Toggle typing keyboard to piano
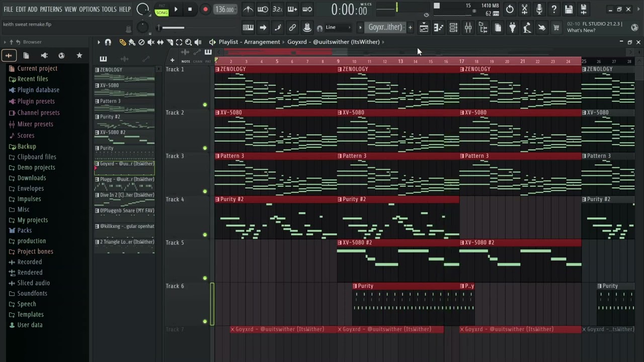 tap(248, 28)
